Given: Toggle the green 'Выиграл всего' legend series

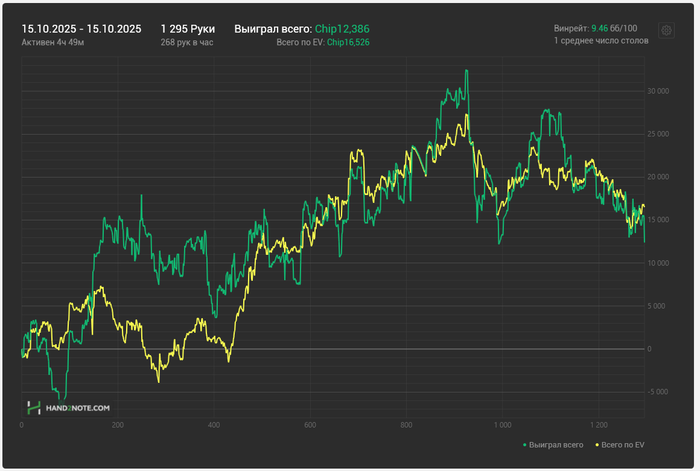Looking at the screenshot, I should [553, 445].
